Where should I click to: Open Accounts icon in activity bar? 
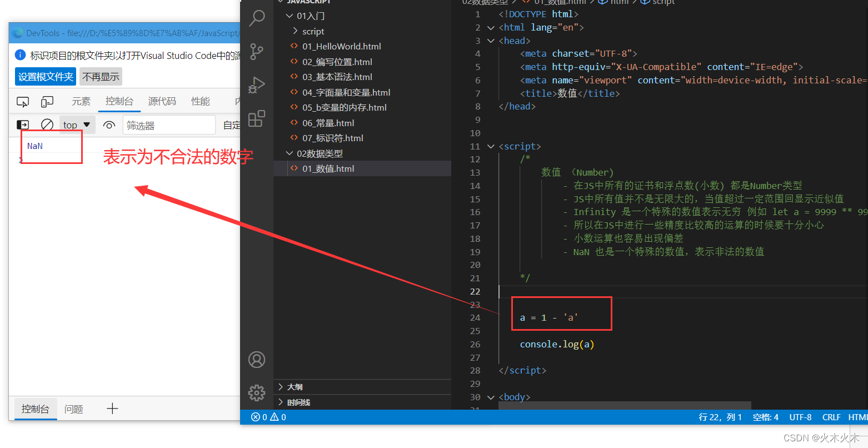[257, 360]
